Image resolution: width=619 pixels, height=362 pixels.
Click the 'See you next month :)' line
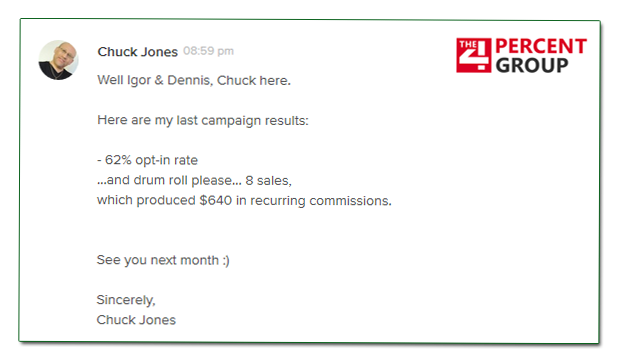(163, 260)
